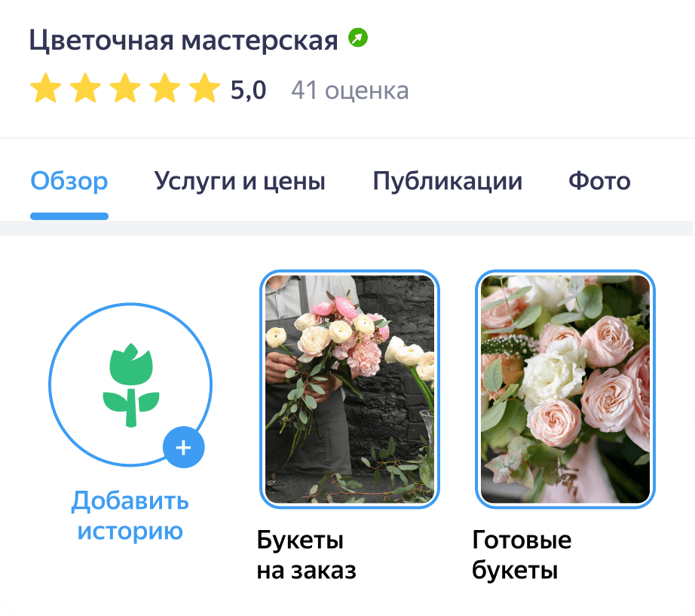This screenshot has height=616, width=695.
Task: Click the Добавить историю link
Action: point(130,515)
